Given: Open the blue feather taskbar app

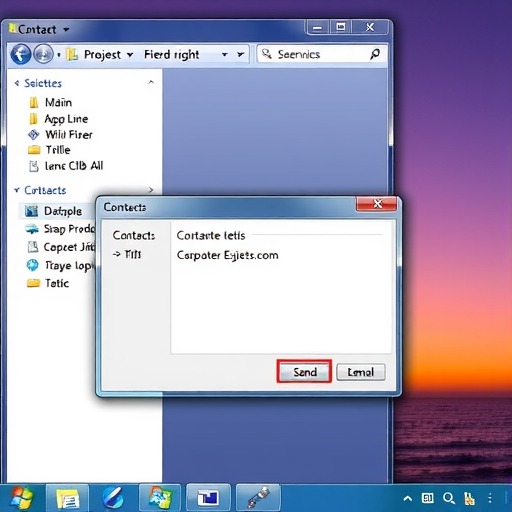Looking at the screenshot, I should pos(113,498).
